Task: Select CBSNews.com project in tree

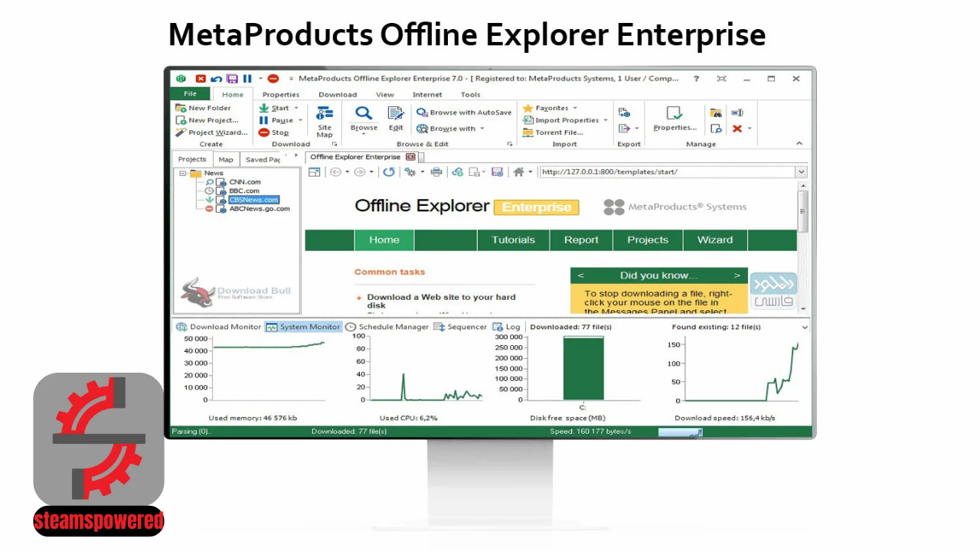Action: 253,200
